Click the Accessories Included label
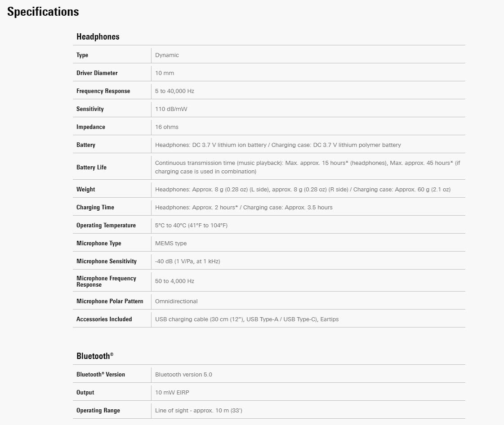The width and height of the screenshot is (504, 425). coord(104,319)
